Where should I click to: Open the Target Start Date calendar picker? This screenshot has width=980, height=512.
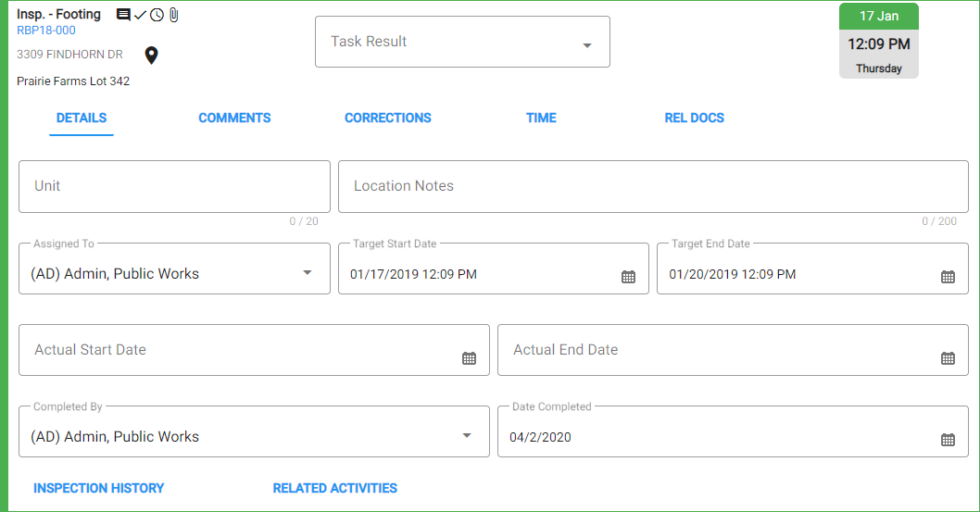628,277
